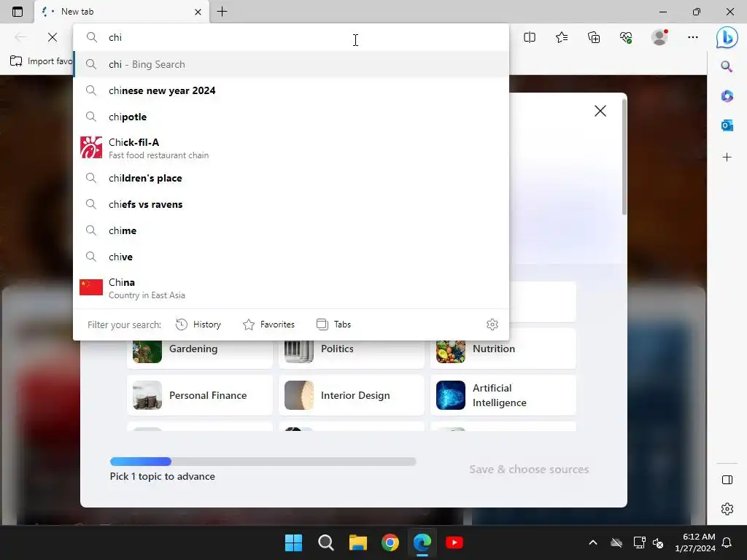The image size is (747, 560).
Task: Open File Explorer from taskbar
Action: tap(357, 542)
